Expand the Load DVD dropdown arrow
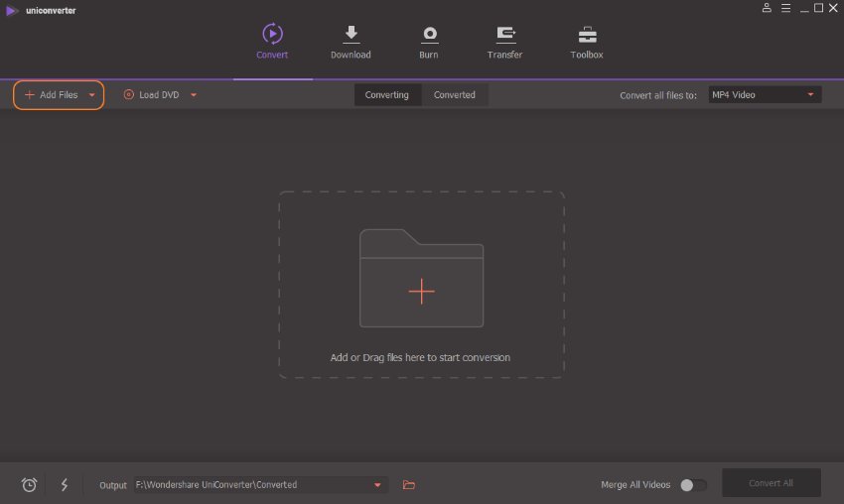844x504 pixels. pos(194,95)
